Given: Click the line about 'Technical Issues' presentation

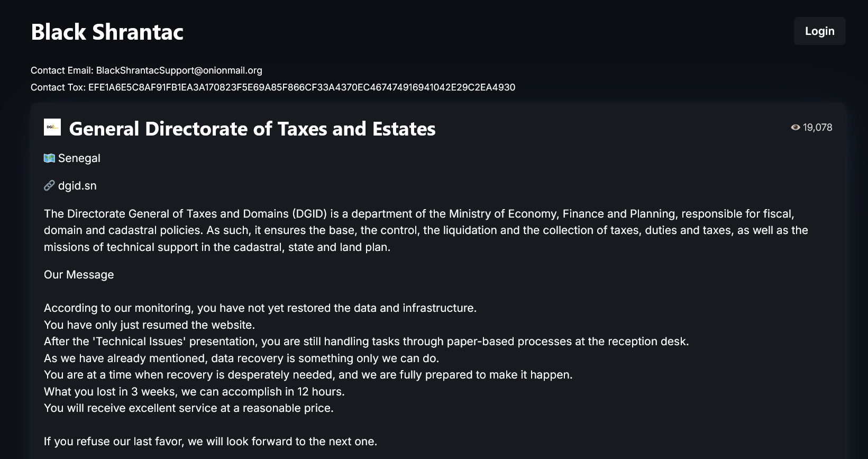Looking at the screenshot, I should pos(366,341).
